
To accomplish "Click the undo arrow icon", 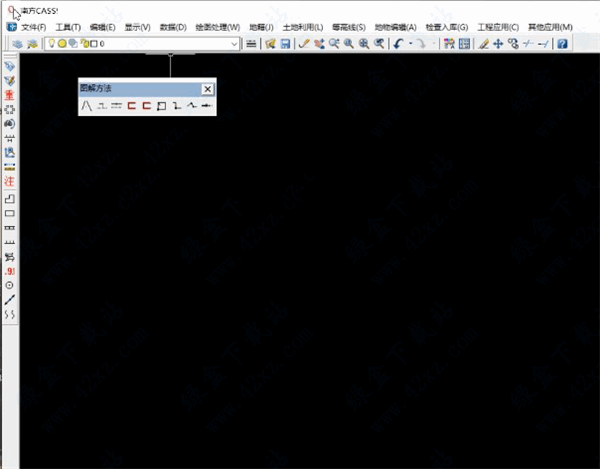I will [398, 45].
